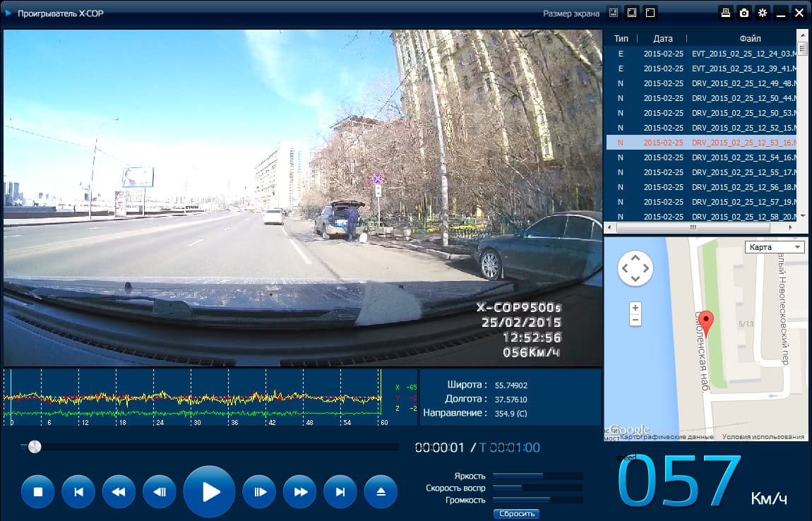Click file list vertical scrollbar up arrow
The width and height of the screenshot is (812, 521).
(803, 35)
